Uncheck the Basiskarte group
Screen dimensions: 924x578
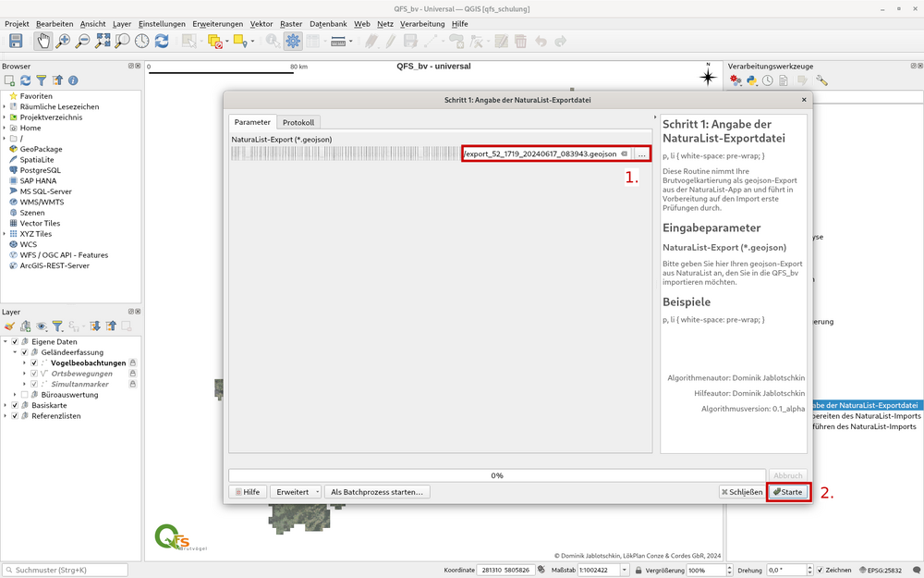[16, 406]
